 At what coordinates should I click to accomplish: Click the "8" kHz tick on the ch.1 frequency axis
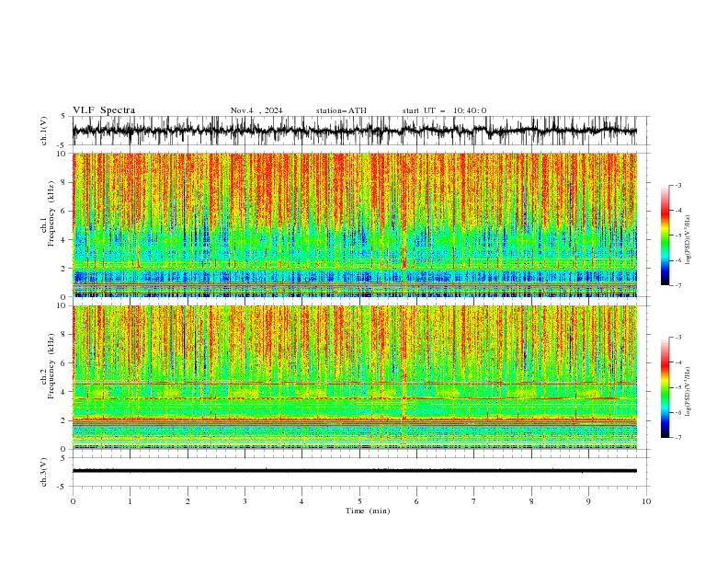pyautogui.click(x=64, y=182)
